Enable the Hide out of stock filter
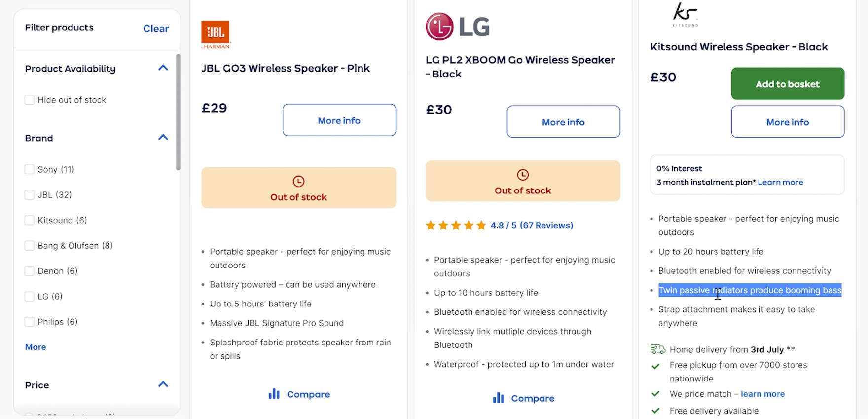Image resolution: width=868 pixels, height=419 pixels. coord(30,99)
